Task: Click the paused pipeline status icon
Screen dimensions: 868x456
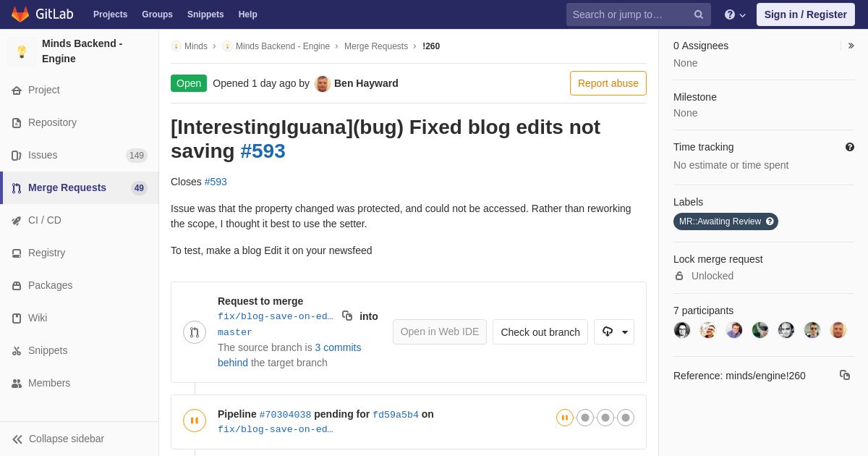Action: (195, 421)
